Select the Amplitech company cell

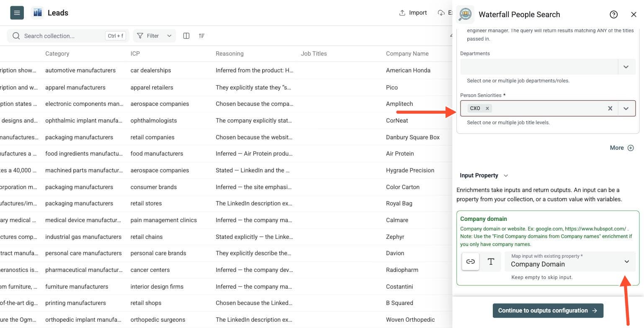point(399,104)
